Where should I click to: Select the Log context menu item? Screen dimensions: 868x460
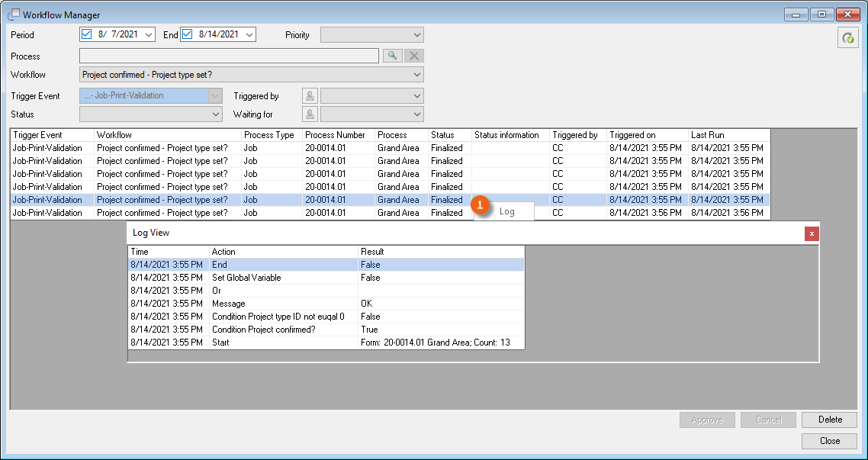pyautogui.click(x=507, y=212)
